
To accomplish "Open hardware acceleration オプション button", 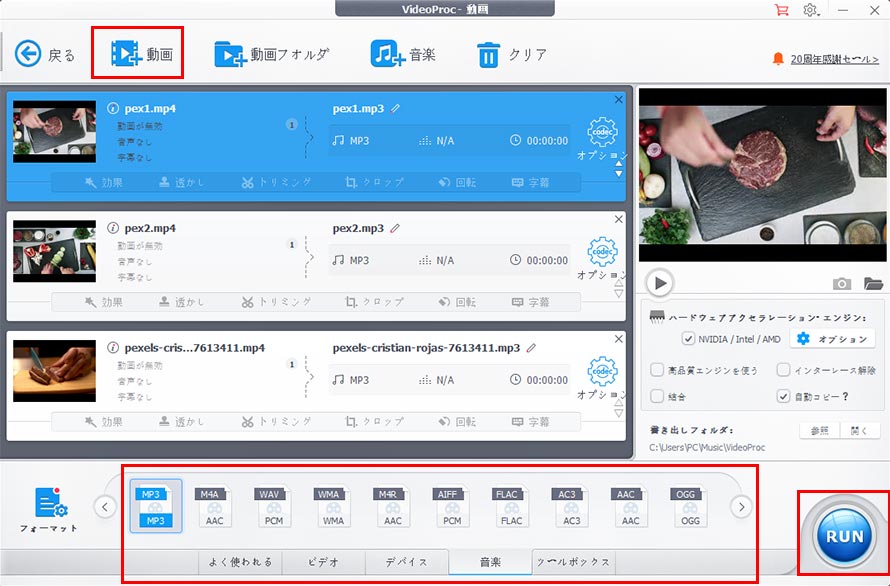I will [x=832, y=339].
